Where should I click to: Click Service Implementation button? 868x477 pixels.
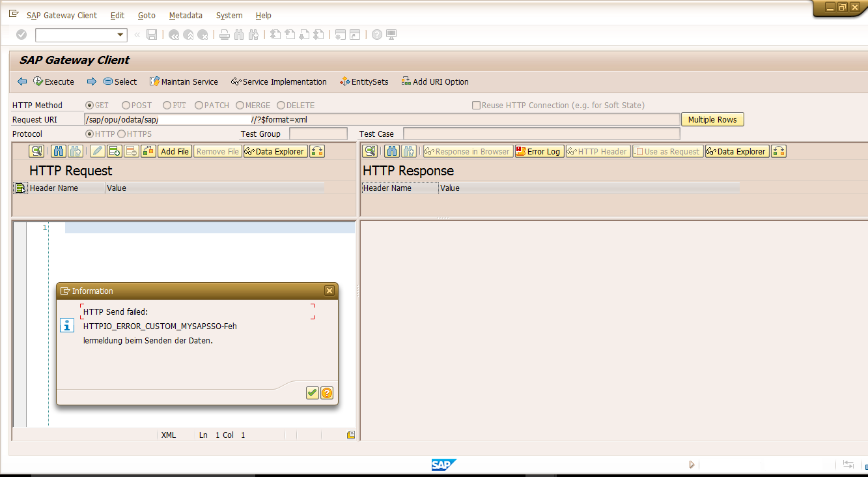point(279,81)
